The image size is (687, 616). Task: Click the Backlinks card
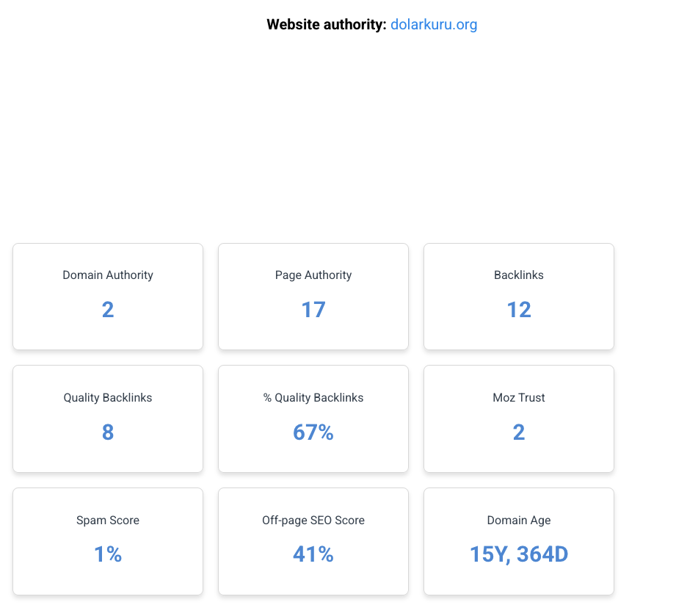click(x=519, y=297)
